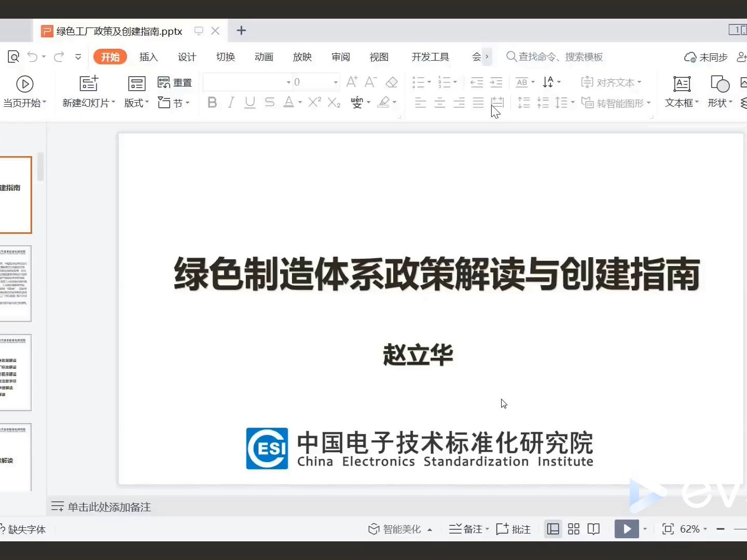This screenshot has height=560, width=747.
Task: Click the reset (重置) layout button
Action: pyautogui.click(x=175, y=82)
